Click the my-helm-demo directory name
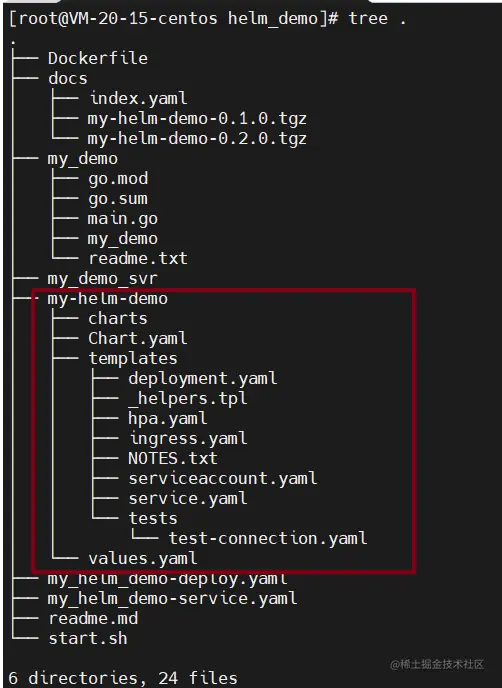This screenshot has height=688, width=502. click(108, 299)
